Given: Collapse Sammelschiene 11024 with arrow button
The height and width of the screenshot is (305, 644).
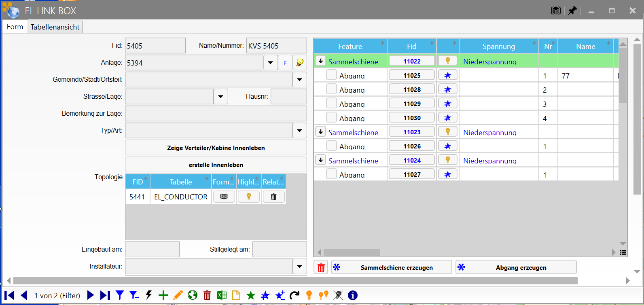Looking at the screenshot, I should [321, 160].
